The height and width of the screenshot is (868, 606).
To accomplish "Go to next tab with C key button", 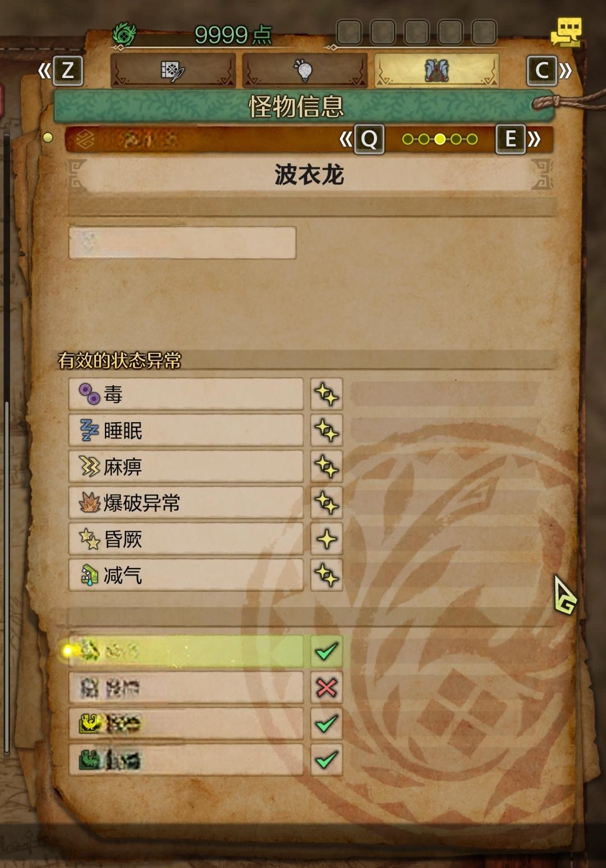I will tap(542, 71).
